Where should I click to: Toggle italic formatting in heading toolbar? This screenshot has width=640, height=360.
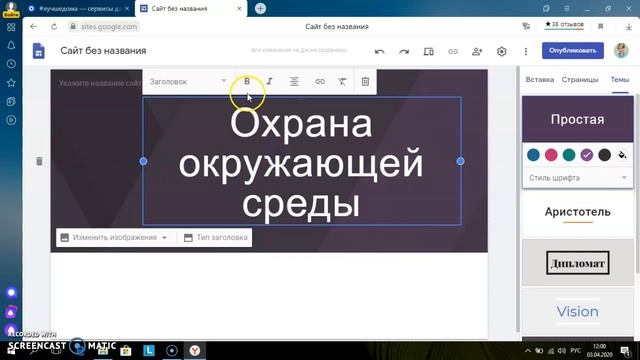269,82
